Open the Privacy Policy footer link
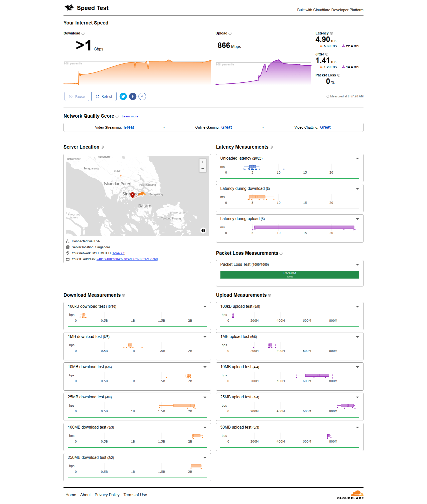The width and height of the screenshot is (427, 504). pos(107,495)
